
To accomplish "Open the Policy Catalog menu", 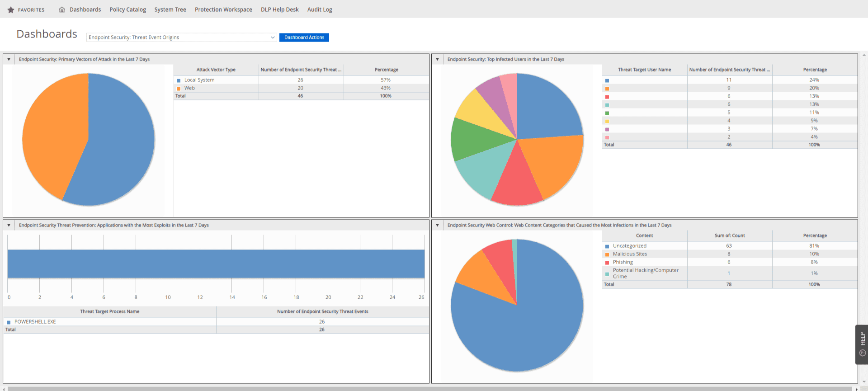I will (x=127, y=9).
